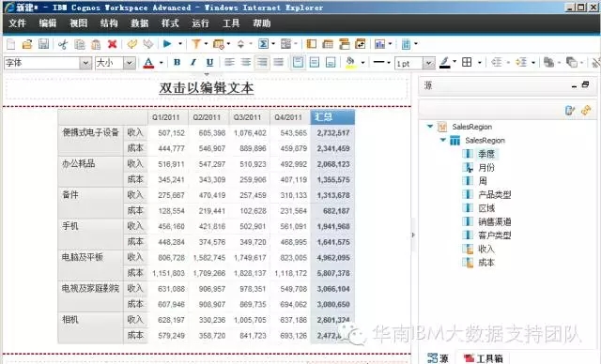Set vertical alignment to middle

(315, 62)
